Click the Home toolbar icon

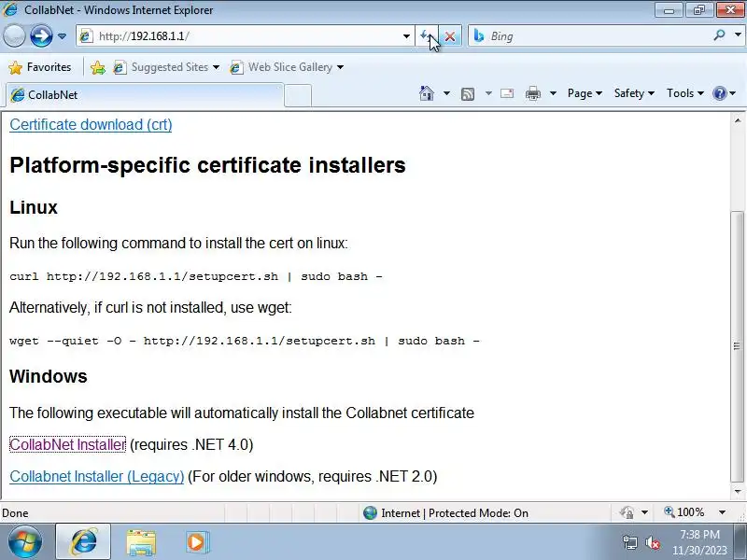(427, 93)
